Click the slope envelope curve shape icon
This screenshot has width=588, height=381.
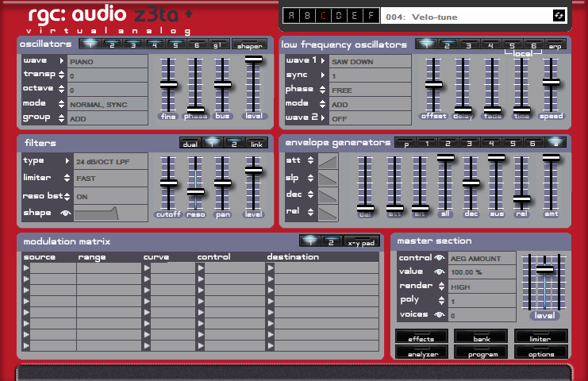click(329, 179)
